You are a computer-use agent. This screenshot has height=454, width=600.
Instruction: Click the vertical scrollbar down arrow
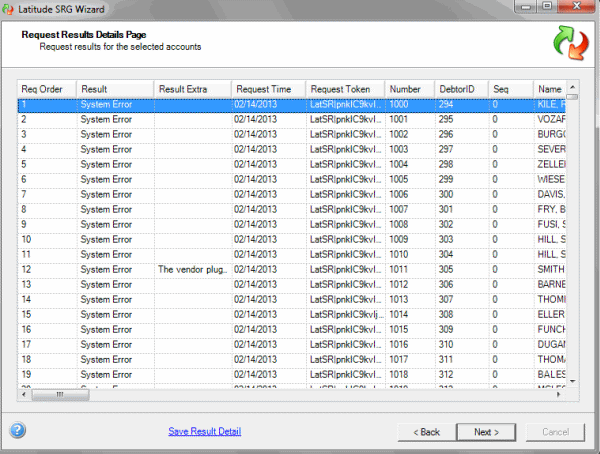[572, 381]
